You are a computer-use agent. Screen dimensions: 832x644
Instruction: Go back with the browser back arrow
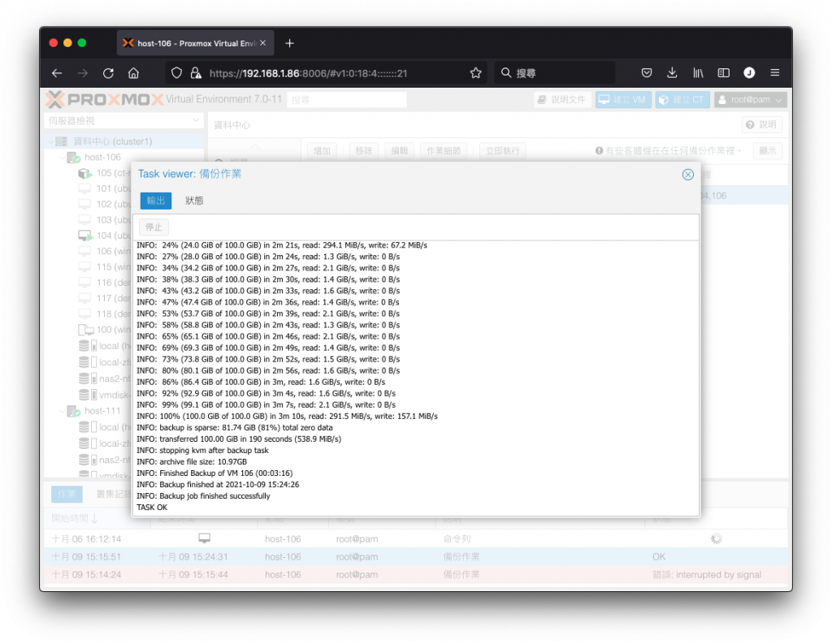point(57,73)
